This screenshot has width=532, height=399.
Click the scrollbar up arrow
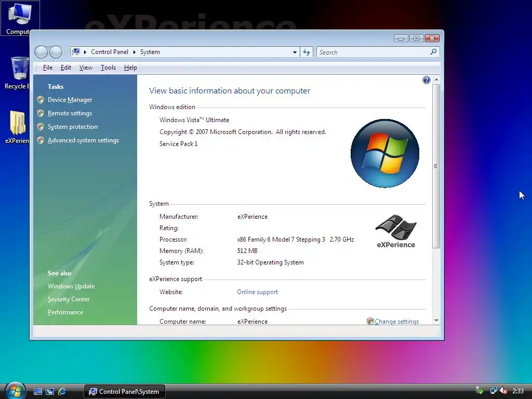tap(436, 79)
